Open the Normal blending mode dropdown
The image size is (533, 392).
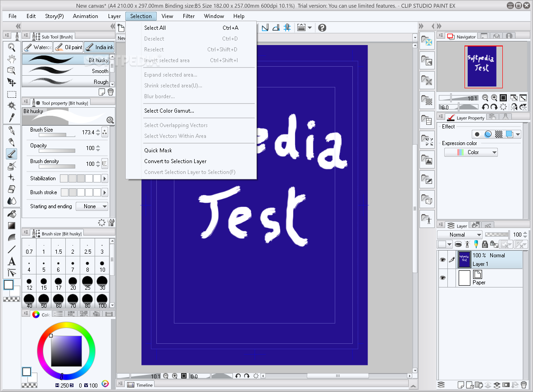pos(460,235)
